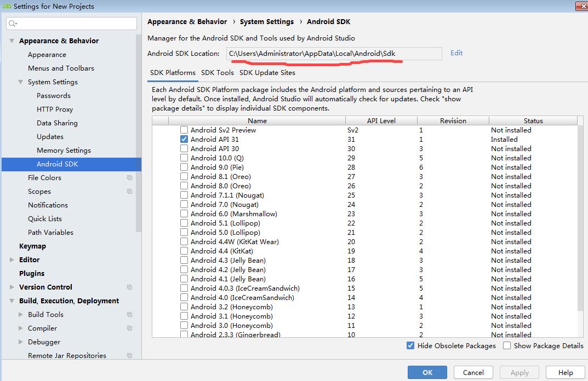Click the OK button
Image resolution: width=588 pixels, height=381 pixels.
tap(427, 372)
